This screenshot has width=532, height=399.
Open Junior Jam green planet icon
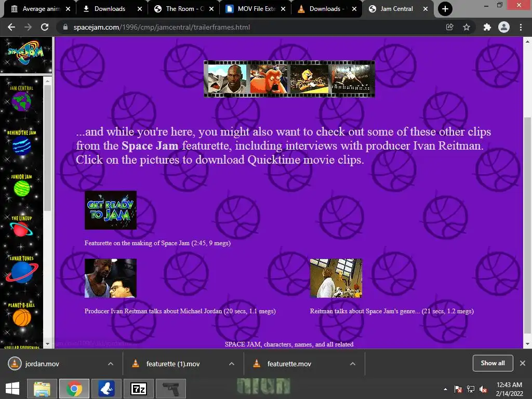(x=22, y=189)
